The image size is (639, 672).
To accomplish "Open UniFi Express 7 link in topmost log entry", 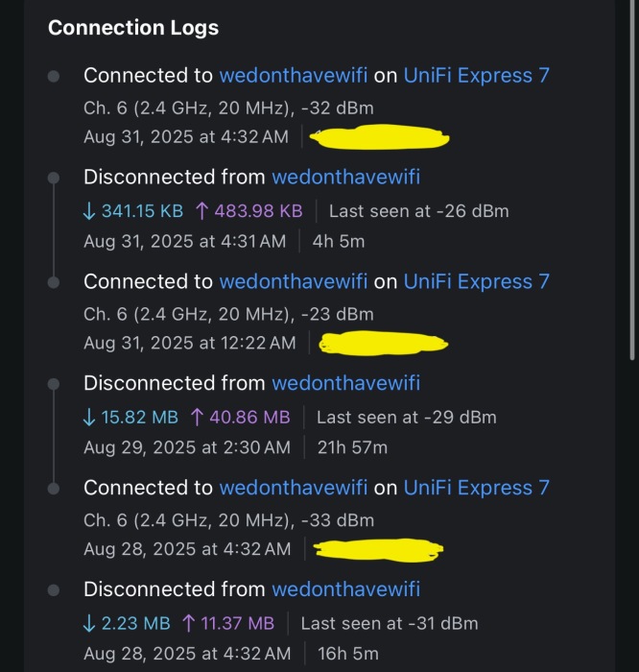I will coord(476,75).
